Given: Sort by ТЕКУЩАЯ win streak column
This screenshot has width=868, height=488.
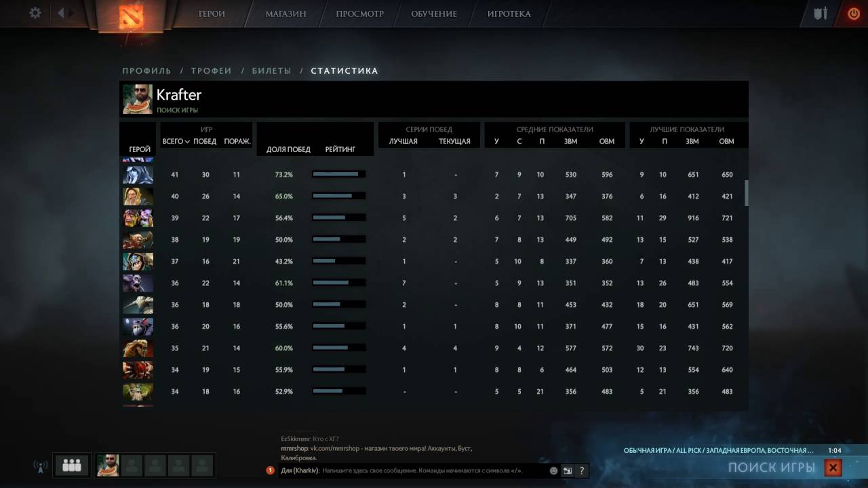Looking at the screenshot, I should coord(454,141).
